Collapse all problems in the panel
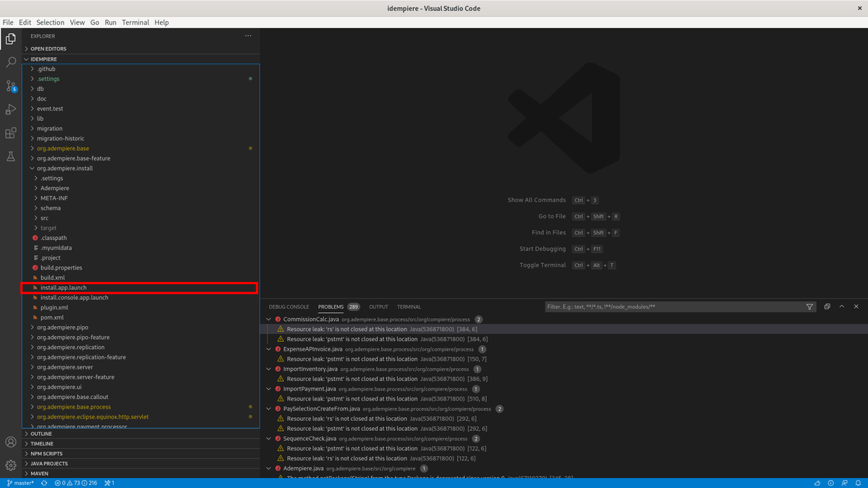This screenshot has width=868, height=488. click(827, 307)
